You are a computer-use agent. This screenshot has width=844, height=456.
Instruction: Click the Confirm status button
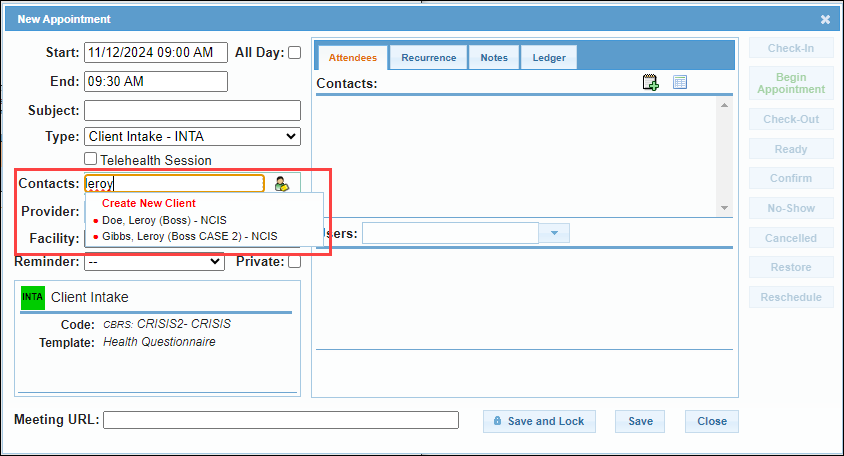point(791,178)
